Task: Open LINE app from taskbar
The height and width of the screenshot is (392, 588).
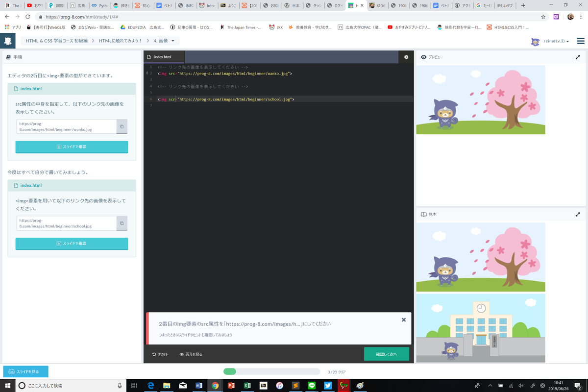Action: tap(312, 386)
